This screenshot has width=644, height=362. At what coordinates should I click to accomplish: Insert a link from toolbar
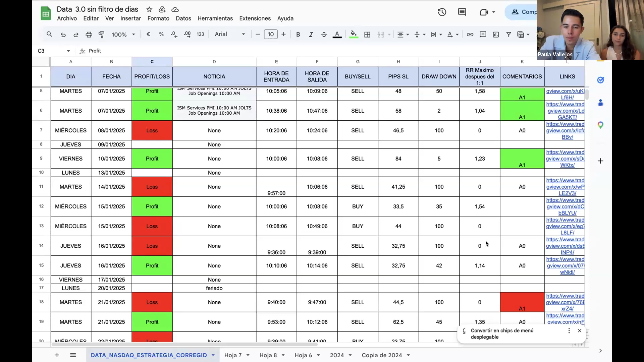coord(470,35)
